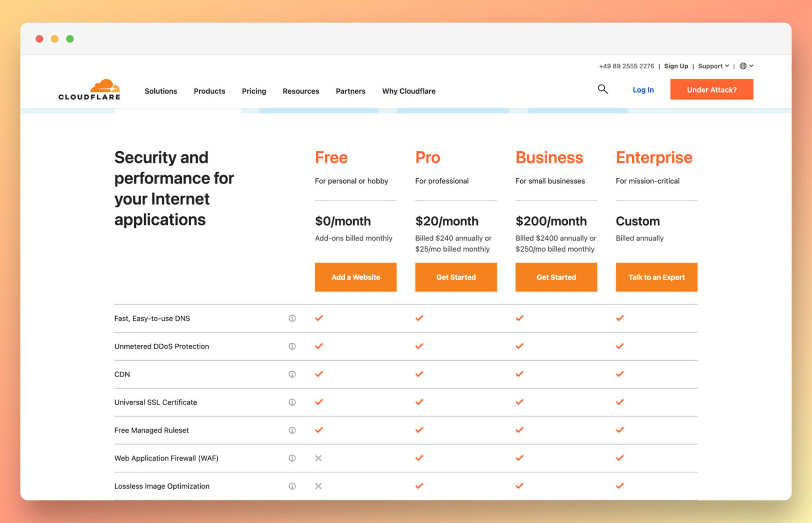Click the $200/month price text
Image resolution: width=812 pixels, height=523 pixels.
551,221
